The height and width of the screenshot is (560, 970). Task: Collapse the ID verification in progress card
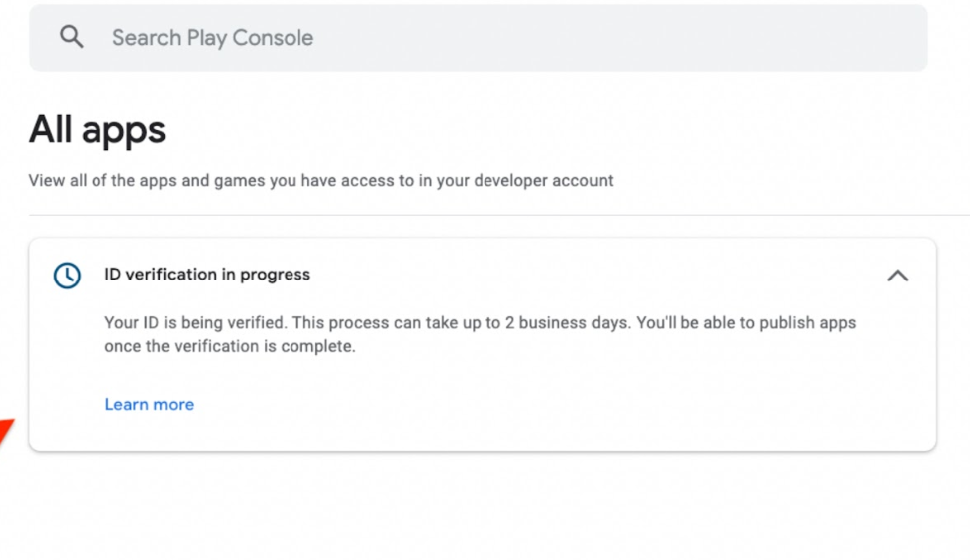897,276
